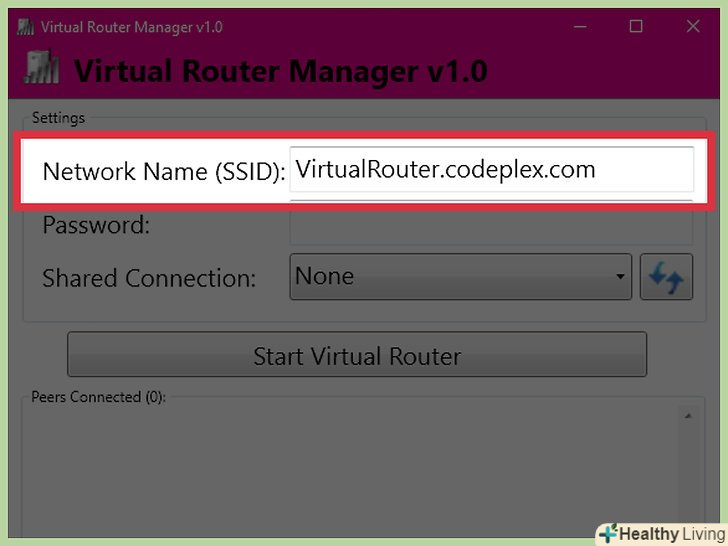Viewport: 728px width, 546px height.
Task: Open the Shared Connection dropdown
Action: [461, 277]
